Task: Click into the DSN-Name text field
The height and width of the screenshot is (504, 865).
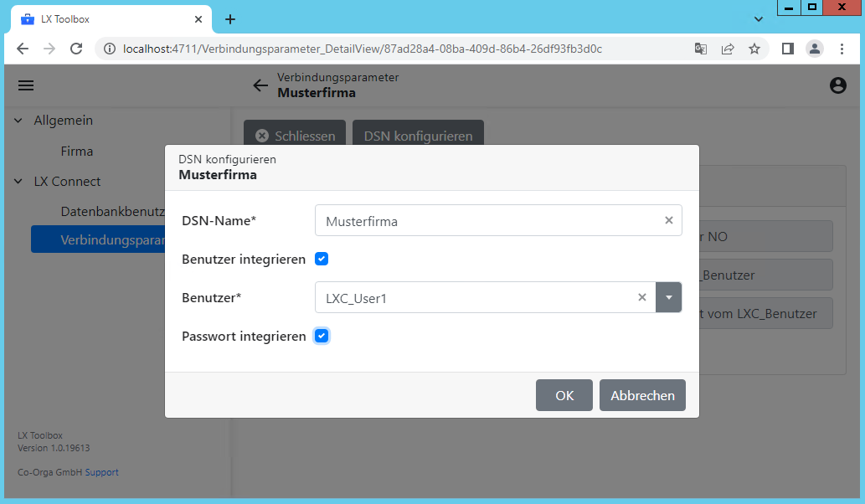Action: [x=486, y=221]
